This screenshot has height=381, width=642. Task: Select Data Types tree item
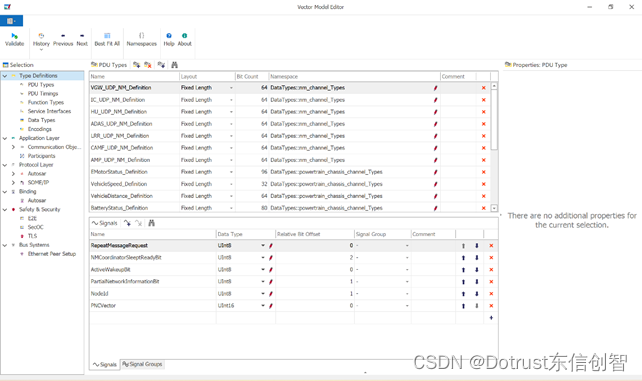pos(41,120)
